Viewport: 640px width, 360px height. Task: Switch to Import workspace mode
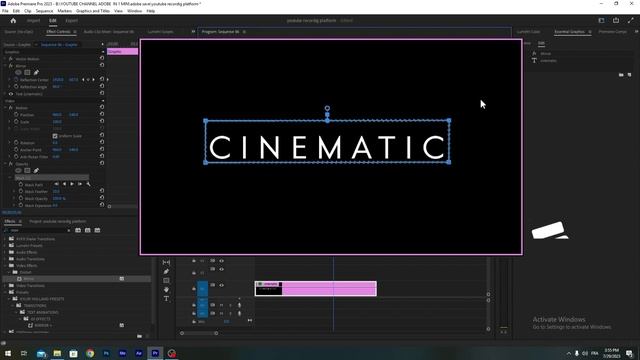point(33,20)
